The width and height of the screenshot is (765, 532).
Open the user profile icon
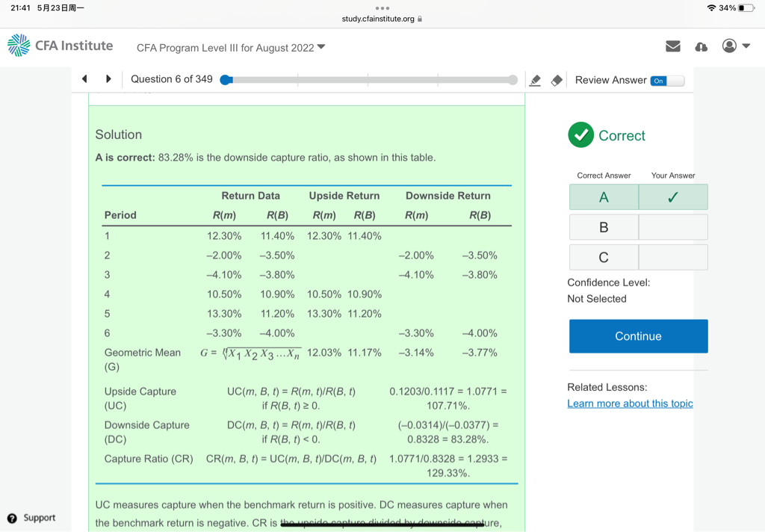click(729, 46)
